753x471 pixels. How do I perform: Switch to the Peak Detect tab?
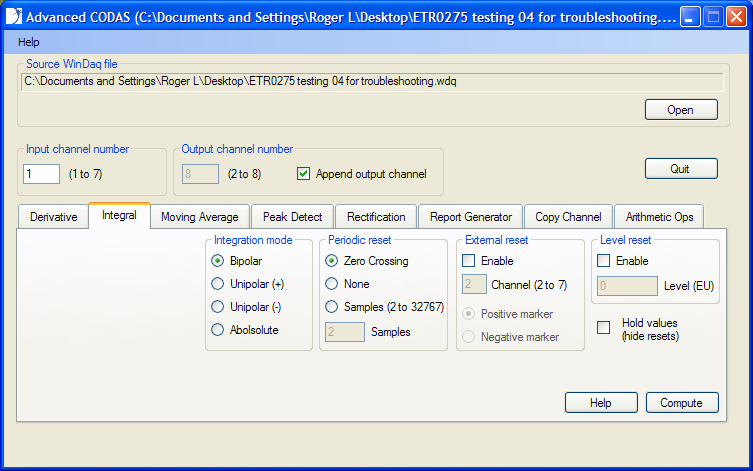[292, 217]
